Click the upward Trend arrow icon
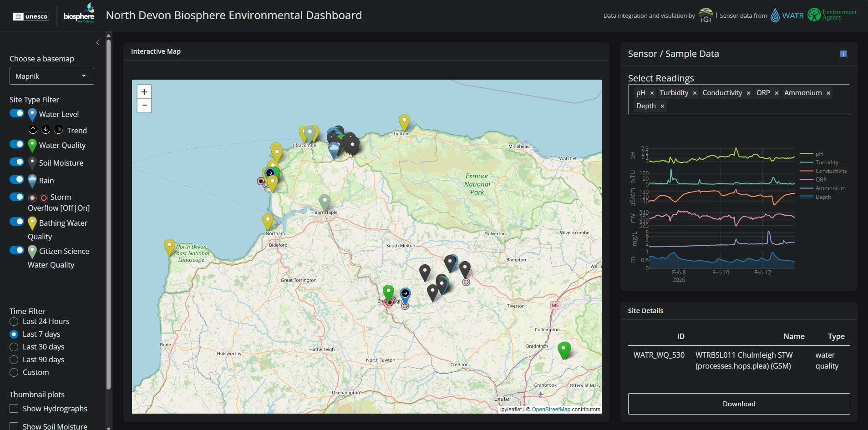Image resolution: width=868 pixels, height=430 pixels. (x=33, y=130)
